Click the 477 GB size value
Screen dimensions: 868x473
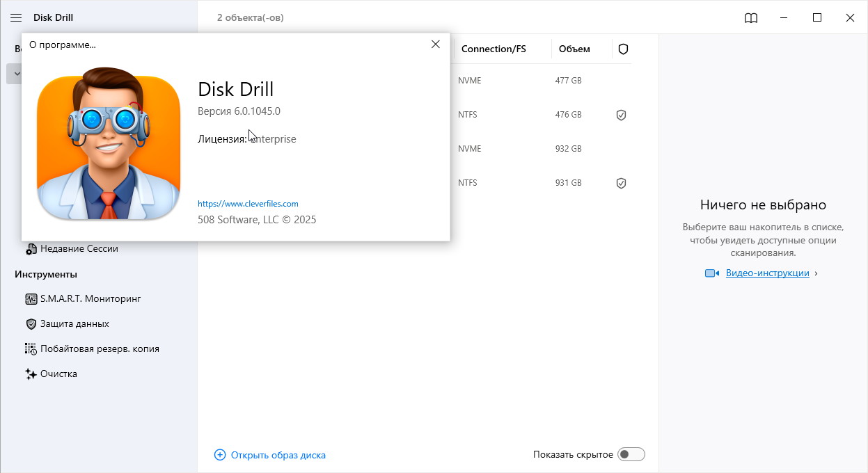click(x=568, y=81)
